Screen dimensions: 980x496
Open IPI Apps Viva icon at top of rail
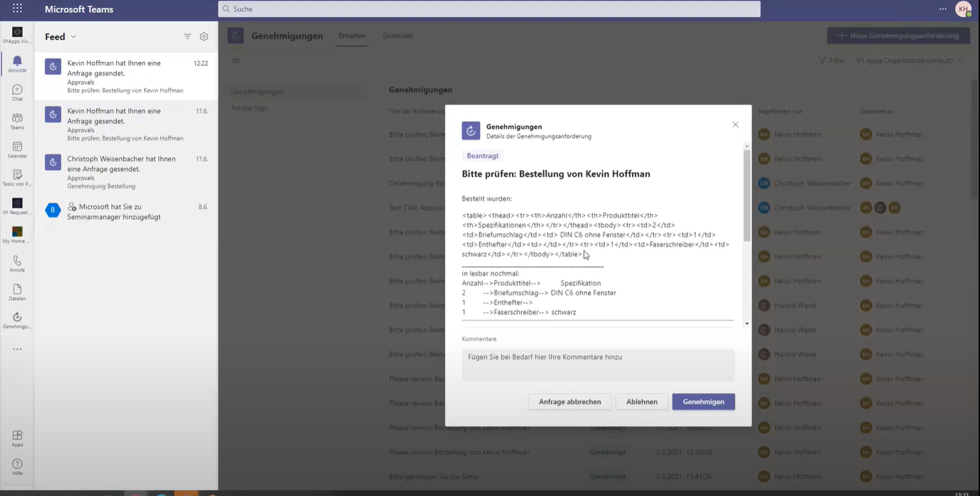click(x=17, y=35)
